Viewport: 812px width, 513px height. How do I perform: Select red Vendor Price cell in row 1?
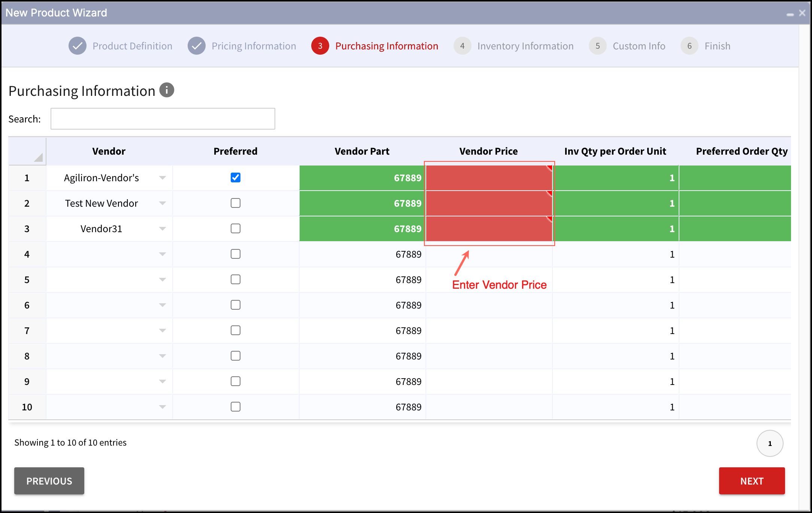coord(489,178)
